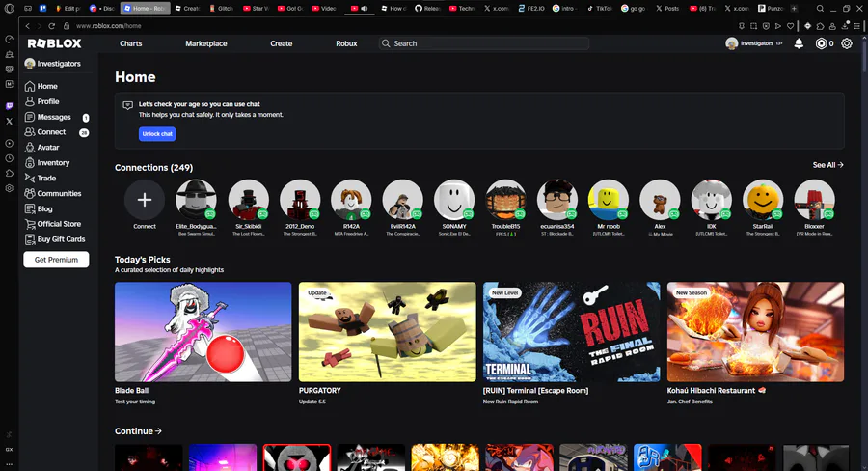Open Avatar editor from the sidebar
Screen dimensions: 868x471
coord(42,148)
